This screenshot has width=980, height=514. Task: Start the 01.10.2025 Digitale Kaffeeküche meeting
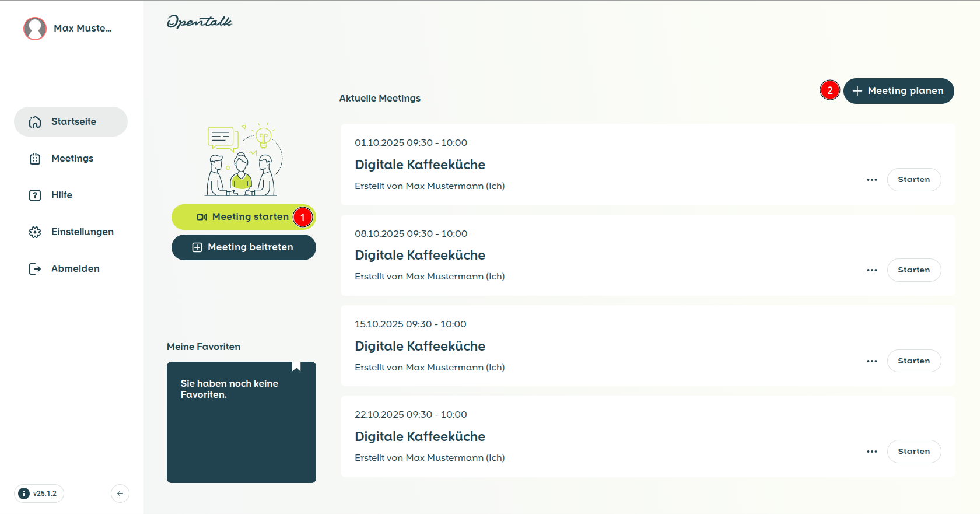[914, 180]
